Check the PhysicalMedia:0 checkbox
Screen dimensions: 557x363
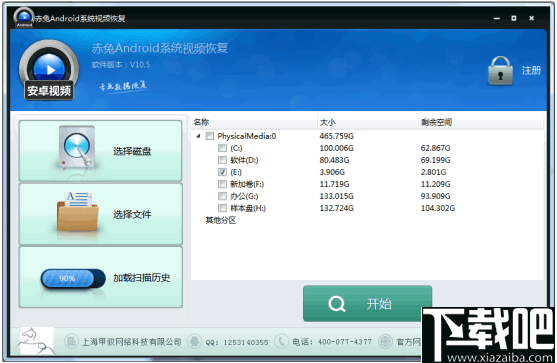tap(210, 136)
